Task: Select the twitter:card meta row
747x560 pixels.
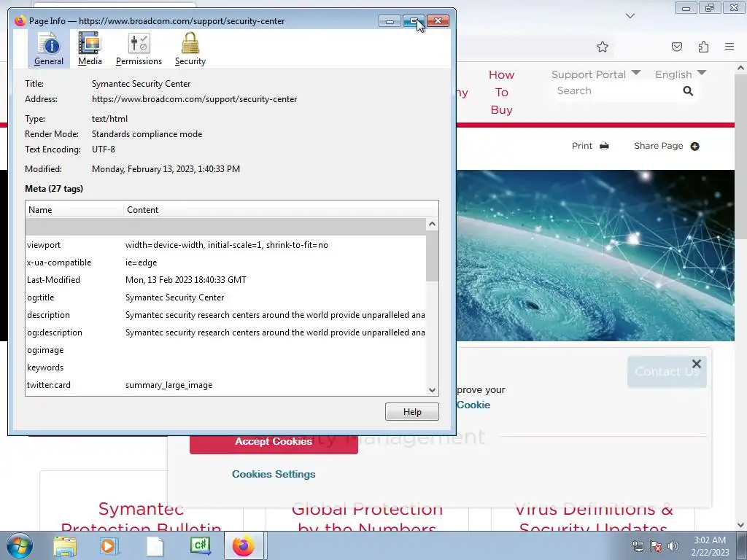Action: coord(226,385)
